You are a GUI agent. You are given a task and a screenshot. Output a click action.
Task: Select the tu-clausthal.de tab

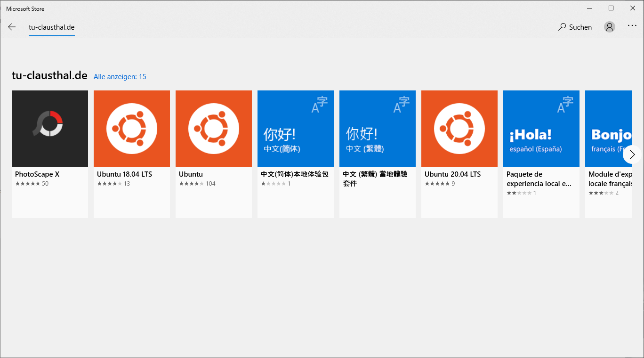tap(52, 27)
